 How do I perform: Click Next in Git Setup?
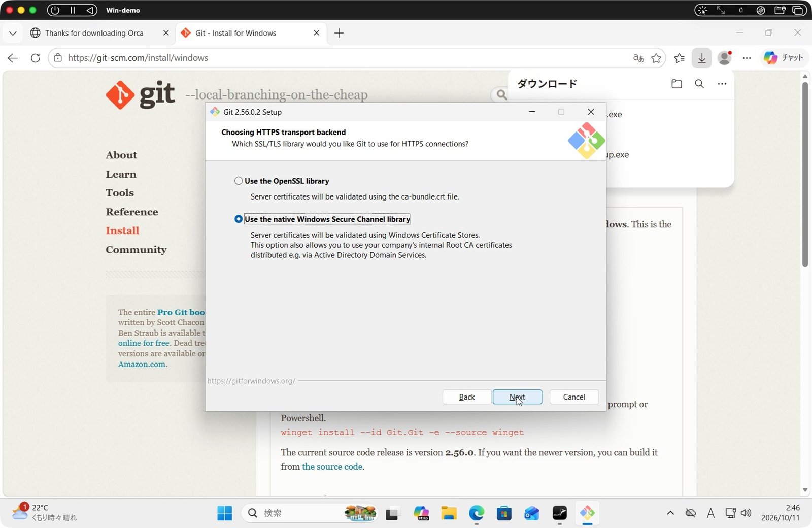pyautogui.click(x=517, y=397)
